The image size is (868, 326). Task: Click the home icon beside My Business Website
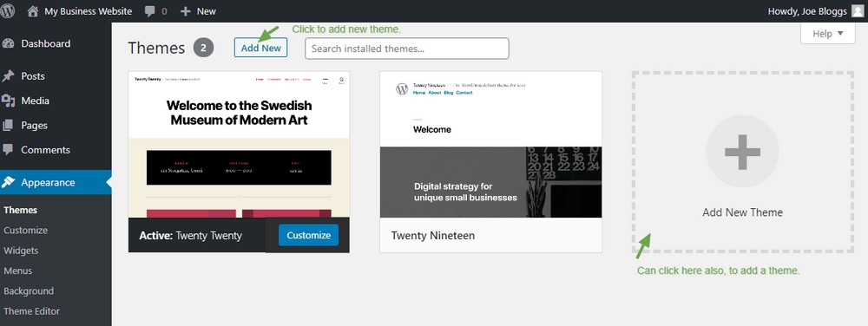pos(33,11)
